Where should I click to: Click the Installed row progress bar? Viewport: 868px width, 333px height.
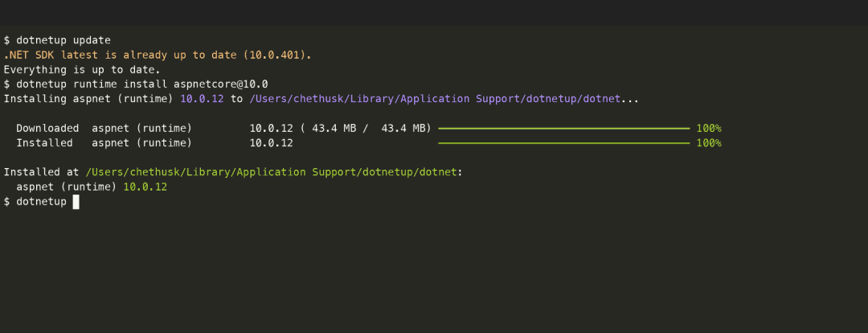point(563,143)
